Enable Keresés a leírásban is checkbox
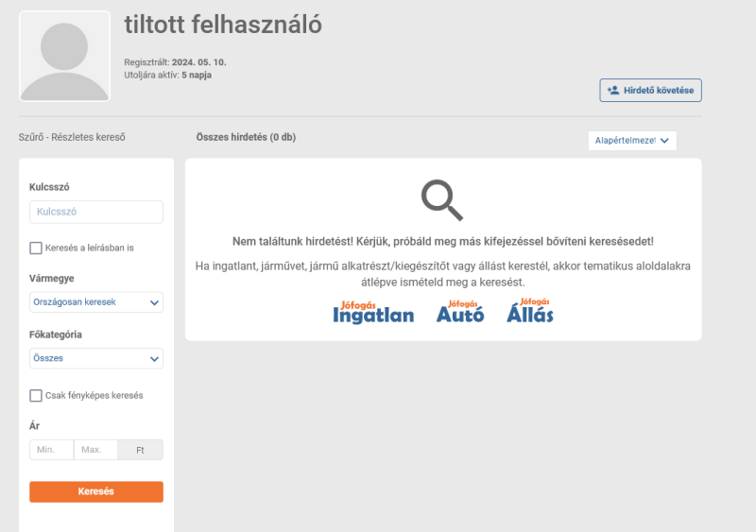The width and height of the screenshot is (756, 532). [x=36, y=248]
